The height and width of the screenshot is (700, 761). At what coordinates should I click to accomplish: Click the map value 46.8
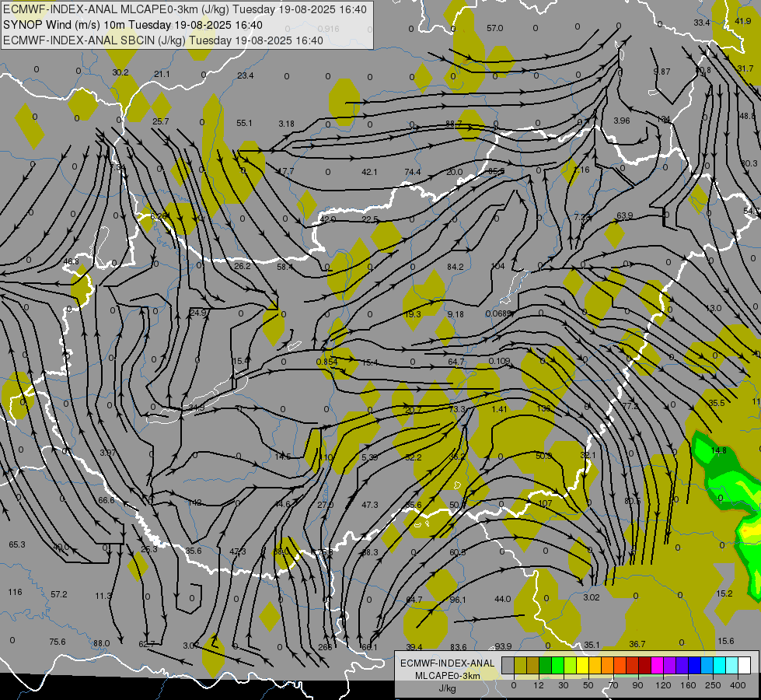pos(71,261)
